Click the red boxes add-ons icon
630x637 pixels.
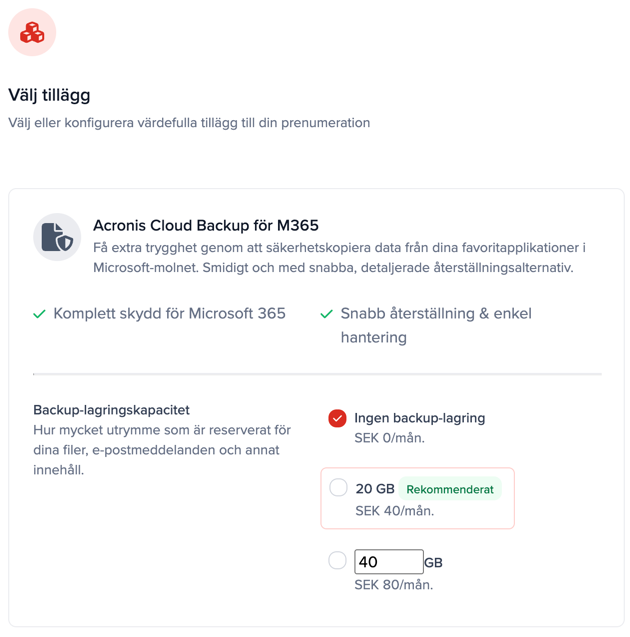click(x=32, y=32)
